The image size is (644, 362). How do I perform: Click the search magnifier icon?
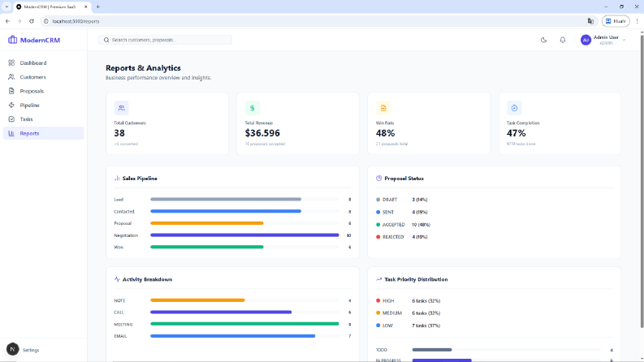point(106,40)
